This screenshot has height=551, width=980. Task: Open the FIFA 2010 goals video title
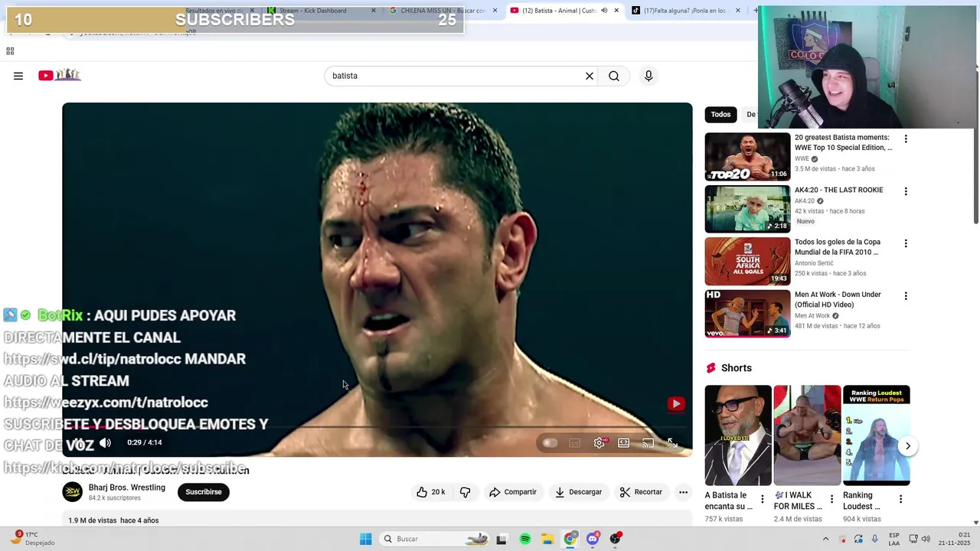(838, 247)
